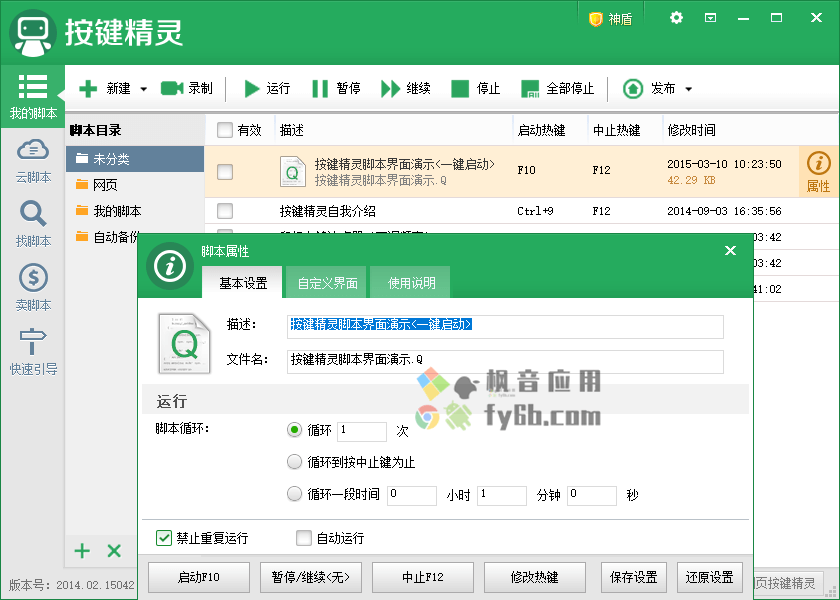
Task: Expand the 新建 dropdown arrow
Action: click(x=144, y=89)
